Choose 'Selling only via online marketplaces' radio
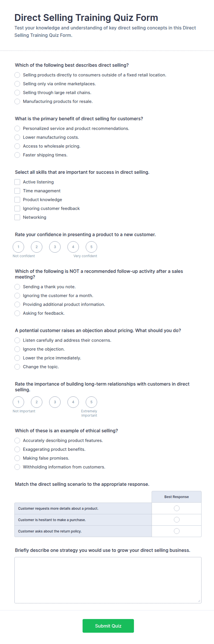The image size is (214, 644). (x=17, y=84)
